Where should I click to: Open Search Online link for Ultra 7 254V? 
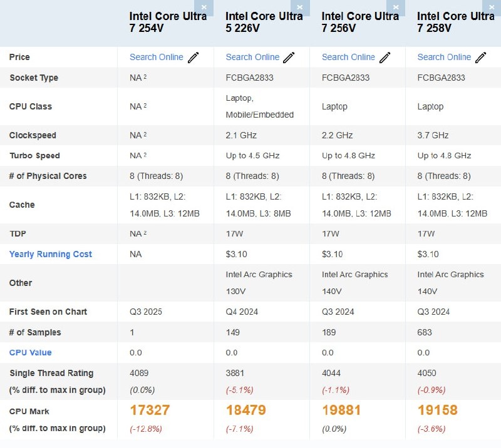pyautogui.click(x=156, y=57)
